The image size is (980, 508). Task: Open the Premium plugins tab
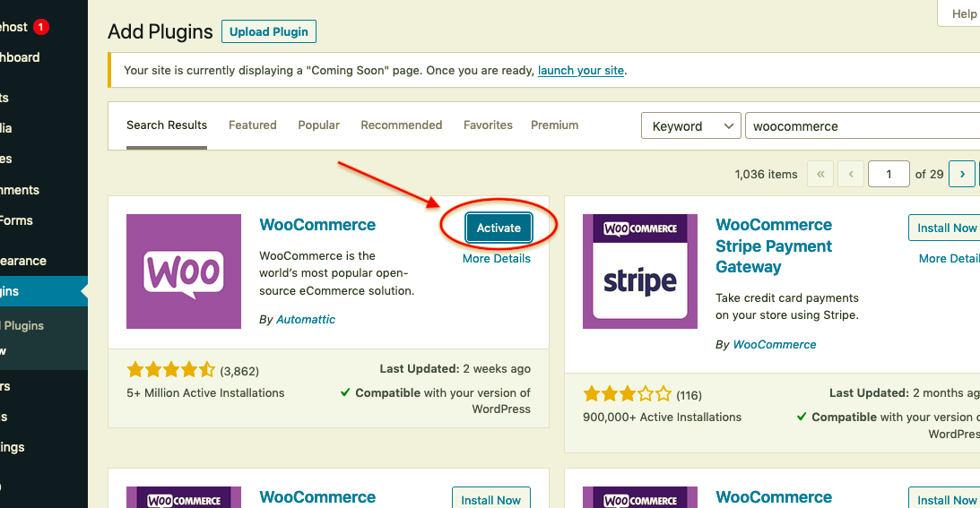point(554,125)
